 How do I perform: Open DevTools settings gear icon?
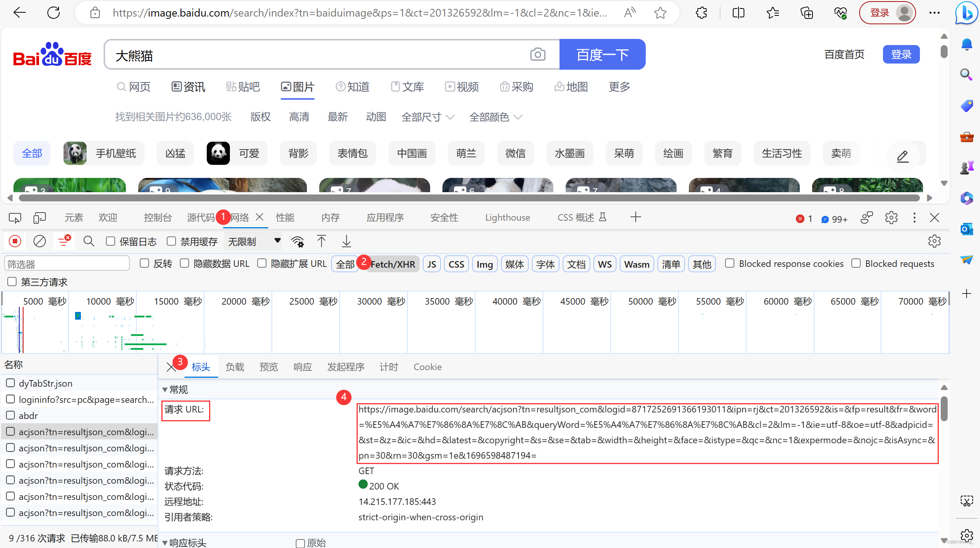(891, 218)
